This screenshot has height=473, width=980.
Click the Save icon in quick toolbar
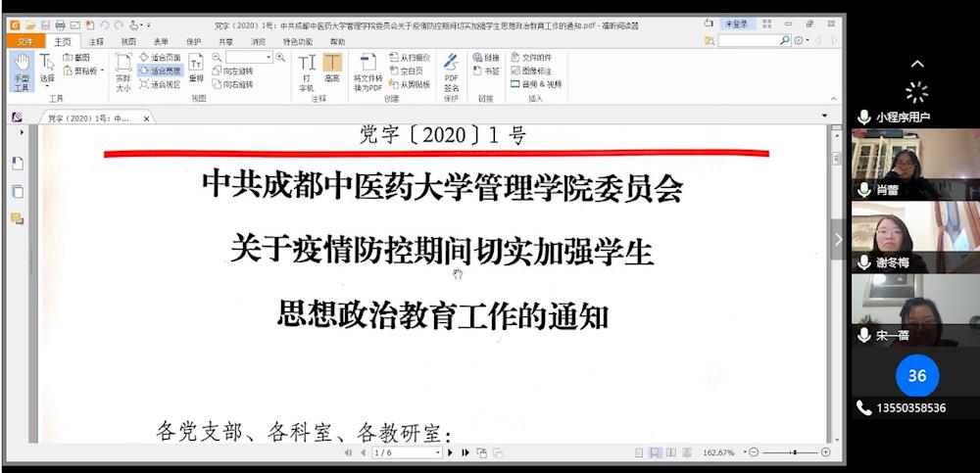click(45, 25)
